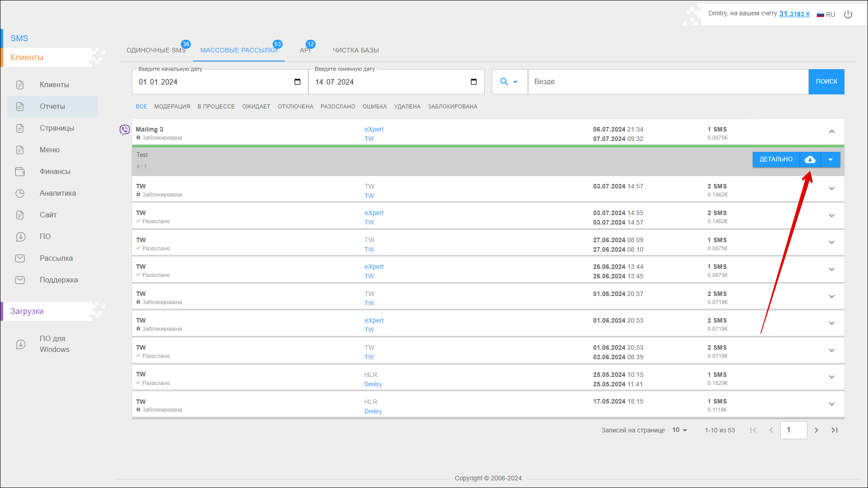Open dropdown arrow next to download button

(x=830, y=160)
